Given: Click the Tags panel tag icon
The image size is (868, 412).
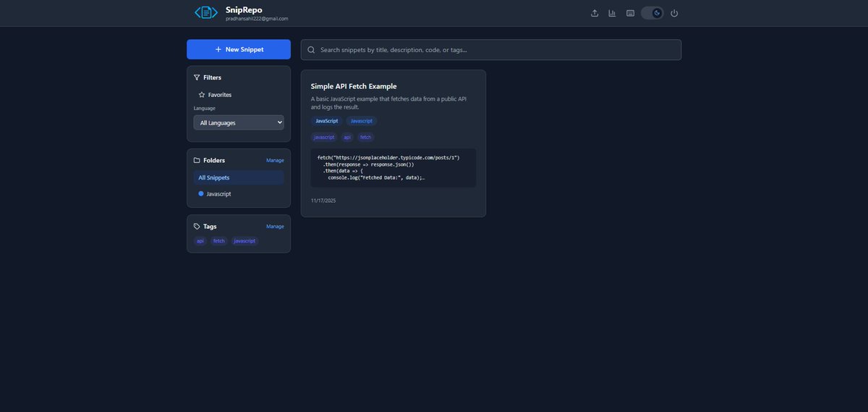Looking at the screenshot, I should pyautogui.click(x=197, y=227).
